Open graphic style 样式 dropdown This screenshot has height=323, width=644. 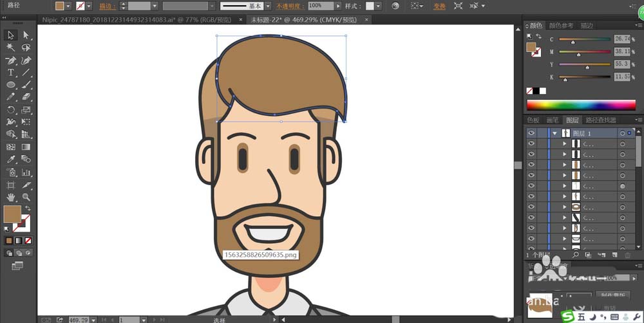pyautogui.click(x=378, y=6)
